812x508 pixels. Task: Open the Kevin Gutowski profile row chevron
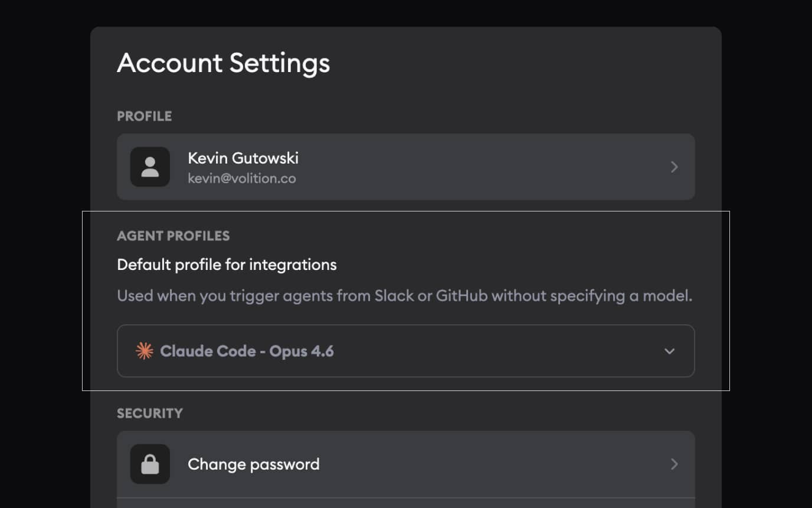tap(674, 167)
